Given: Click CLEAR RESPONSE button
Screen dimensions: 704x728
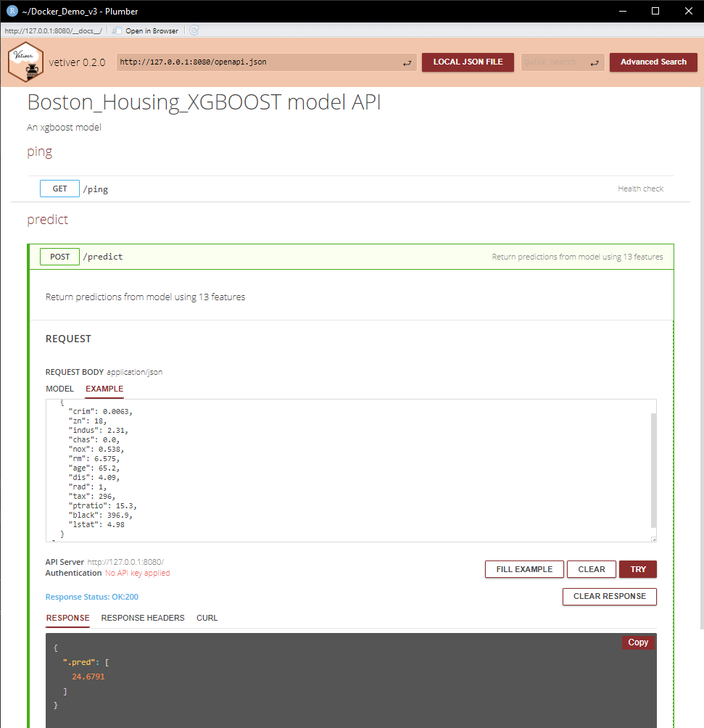Looking at the screenshot, I should point(609,596).
